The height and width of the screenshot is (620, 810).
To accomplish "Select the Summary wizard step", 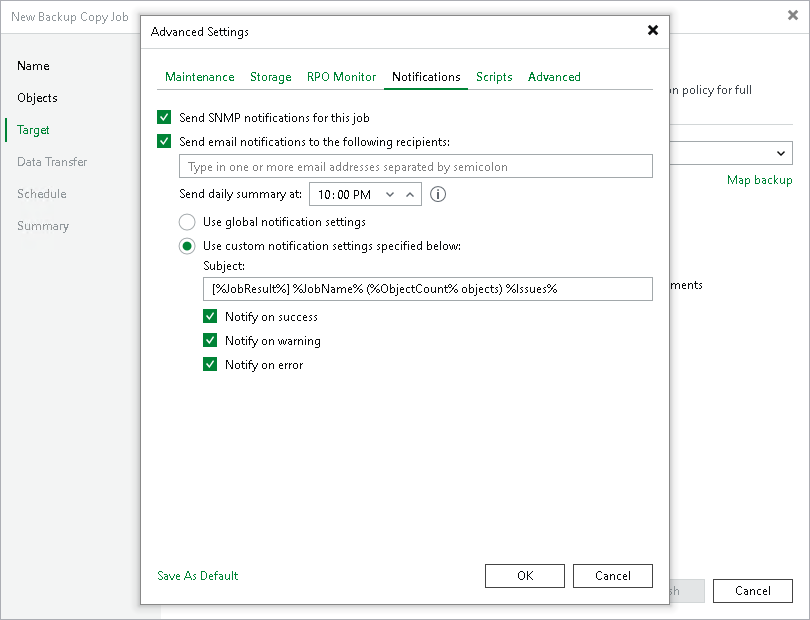I will pyautogui.click(x=43, y=226).
